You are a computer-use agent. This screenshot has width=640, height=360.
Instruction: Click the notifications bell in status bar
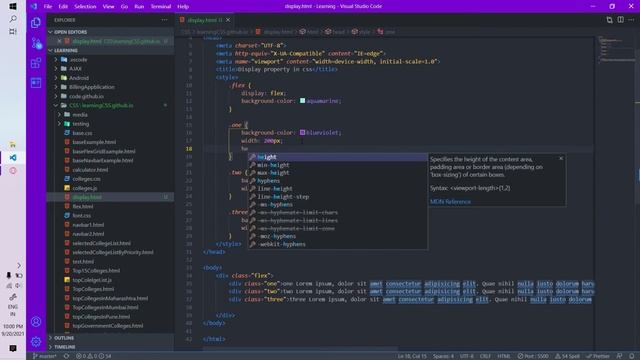[631, 356]
